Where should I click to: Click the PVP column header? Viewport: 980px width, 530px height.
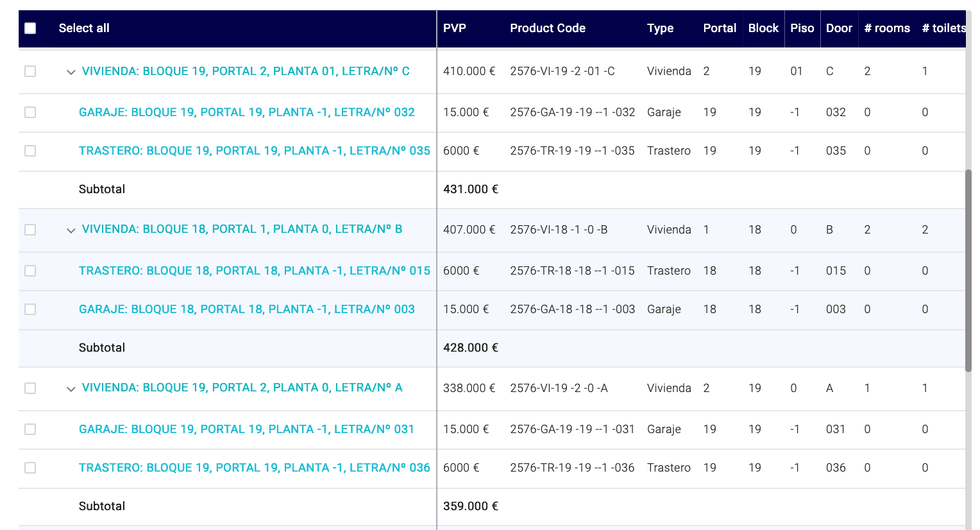tap(455, 28)
